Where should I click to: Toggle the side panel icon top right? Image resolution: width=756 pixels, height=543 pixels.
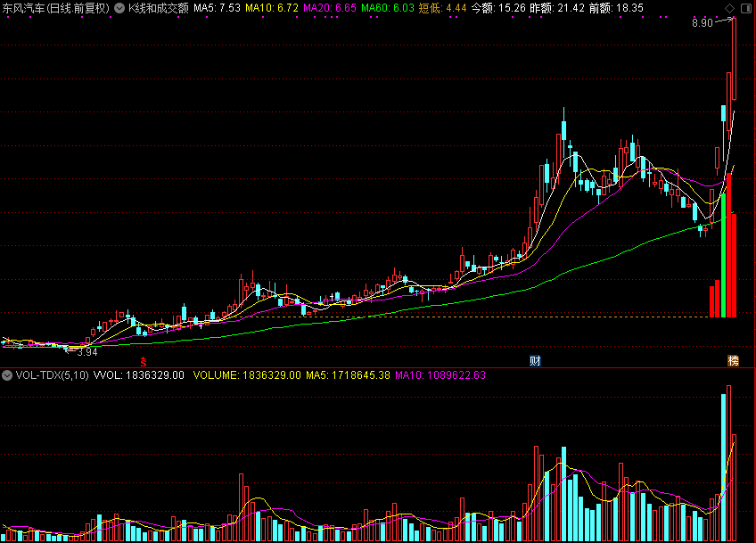pyautogui.click(x=746, y=8)
